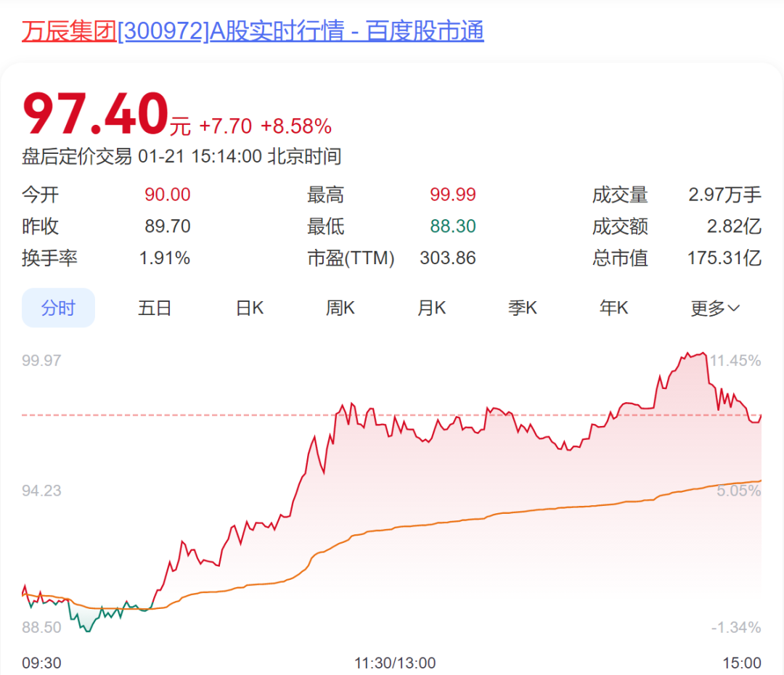Screen dimensions: 784x675
Task: Click the 市盈(TTM) label
Action: pyautogui.click(x=351, y=258)
